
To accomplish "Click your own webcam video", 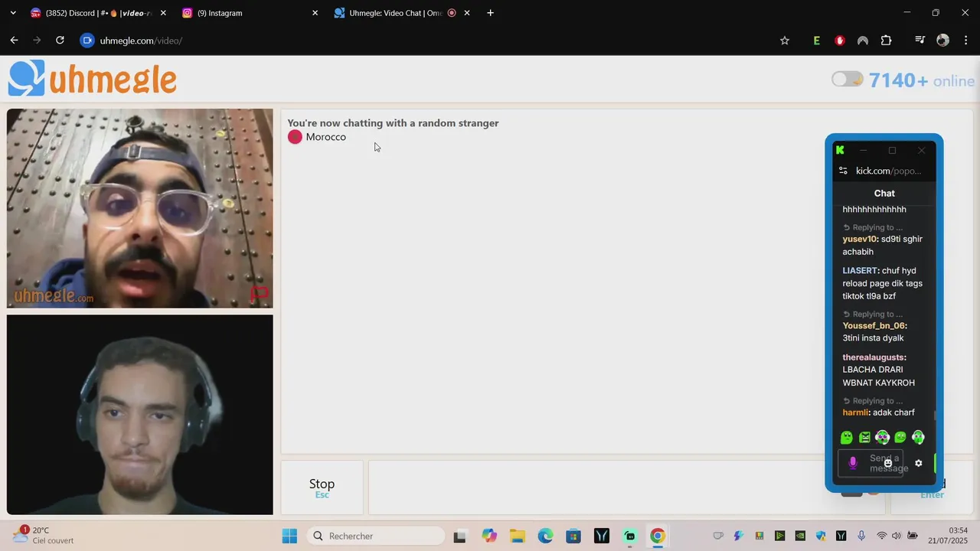I will coord(140,415).
